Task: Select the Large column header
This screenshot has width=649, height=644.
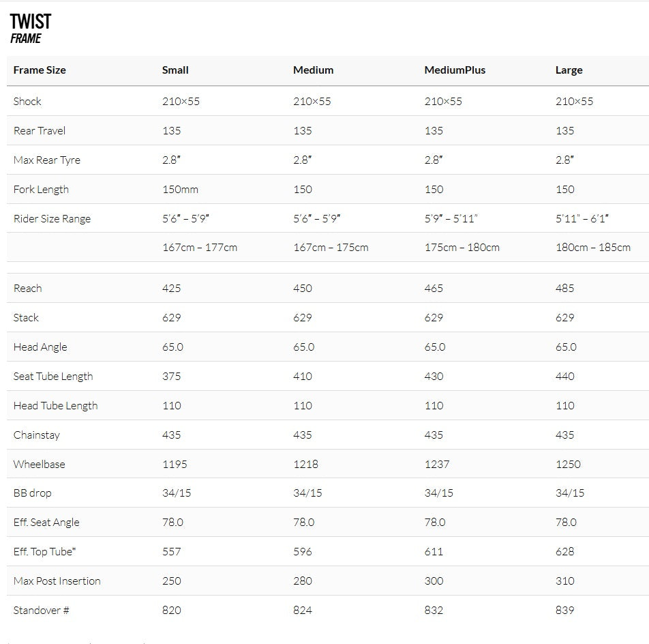Action: (x=569, y=70)
